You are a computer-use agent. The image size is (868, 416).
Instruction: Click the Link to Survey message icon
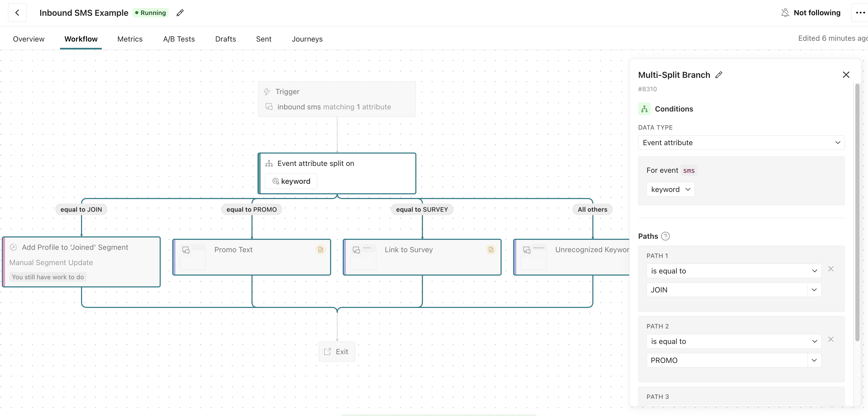click(x=356, y=250)
